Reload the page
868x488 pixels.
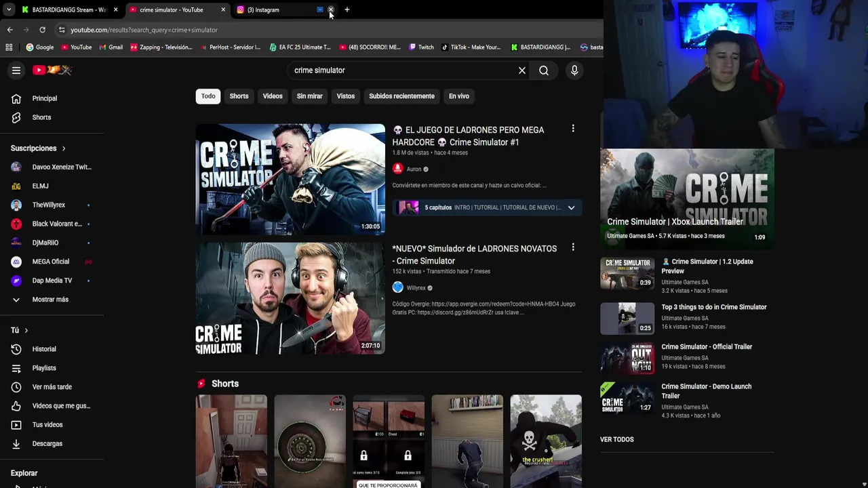[x=42, y=30]
